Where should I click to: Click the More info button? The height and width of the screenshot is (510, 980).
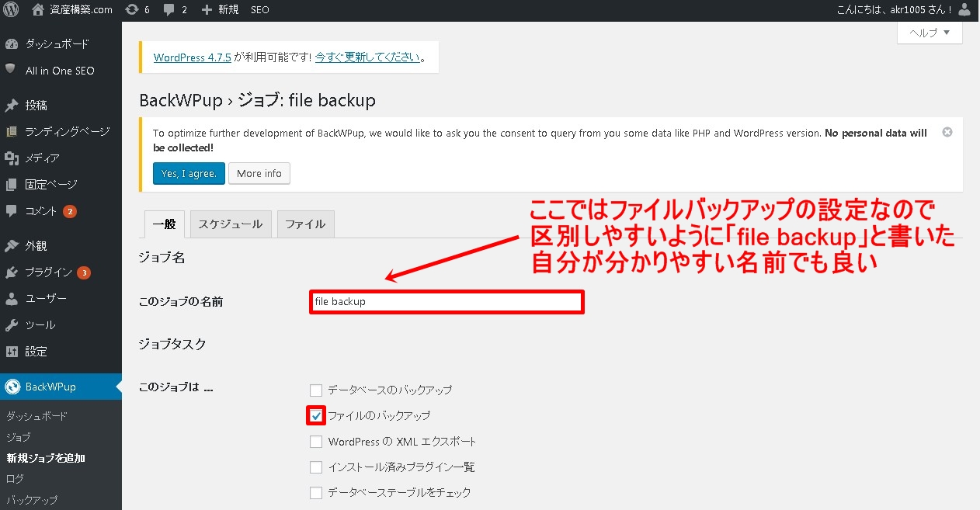tap(259, 173)
